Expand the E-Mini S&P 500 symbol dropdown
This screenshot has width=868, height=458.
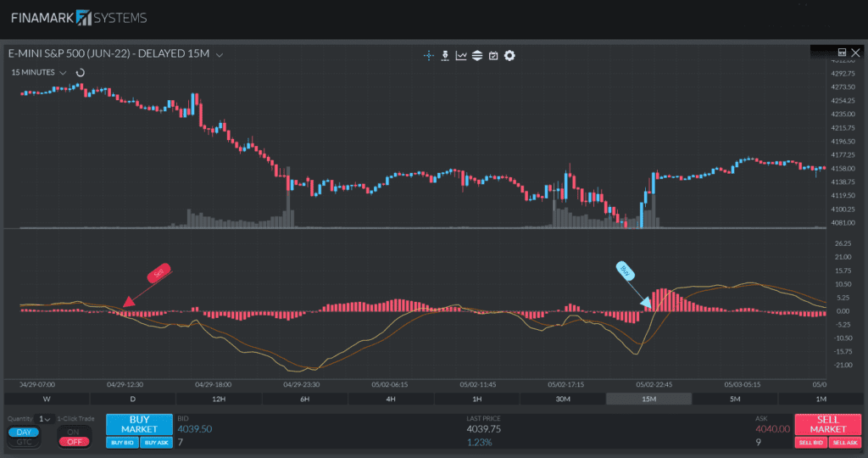tap(220, 55)
